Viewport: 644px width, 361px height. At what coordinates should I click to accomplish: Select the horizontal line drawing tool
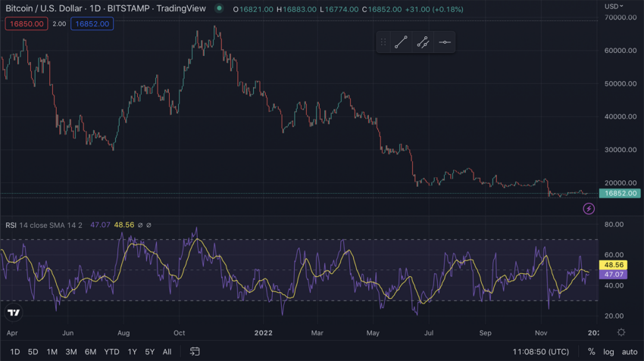coord(445,42)
